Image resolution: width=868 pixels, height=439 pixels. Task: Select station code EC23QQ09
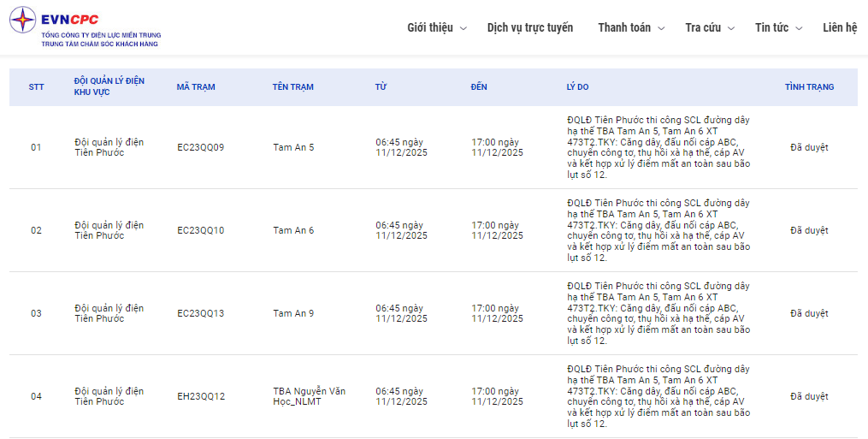click(200, 147)
